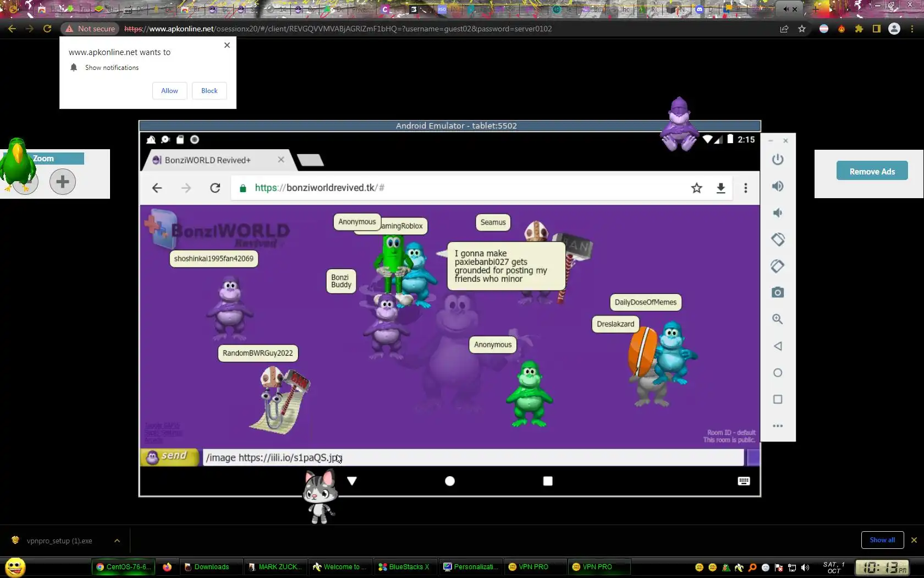Click the emulator sidebar back triangle

pyautogui.click(x=777, y=346)
